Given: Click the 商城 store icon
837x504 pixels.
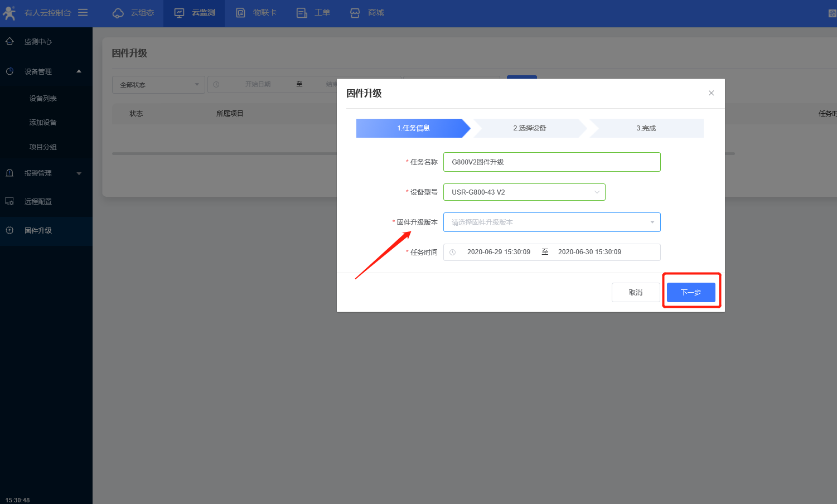Looking at the screenshot, I should pyautogui.click(x=355, y=13).
